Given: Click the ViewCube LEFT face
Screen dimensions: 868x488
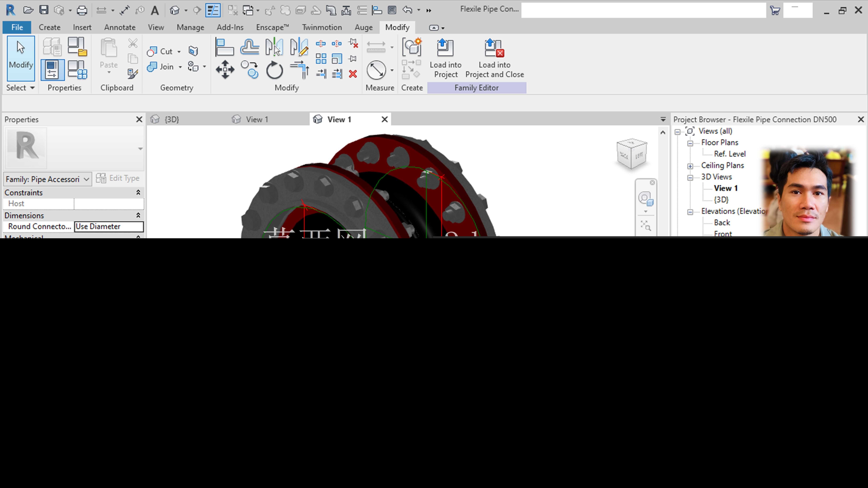Looking at the screenshot, I should coord(639,156).
